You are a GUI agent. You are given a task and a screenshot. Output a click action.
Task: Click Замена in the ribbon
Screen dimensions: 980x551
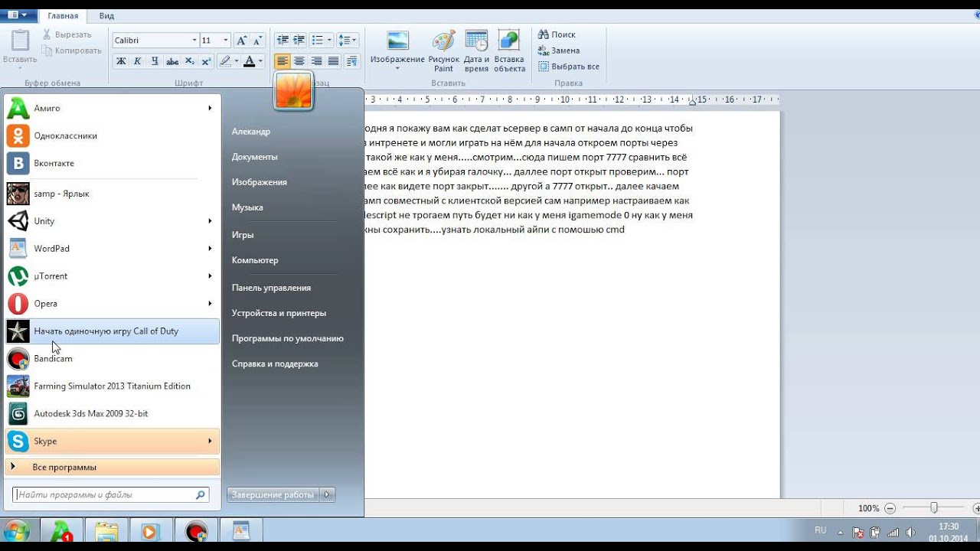(559, 51)
